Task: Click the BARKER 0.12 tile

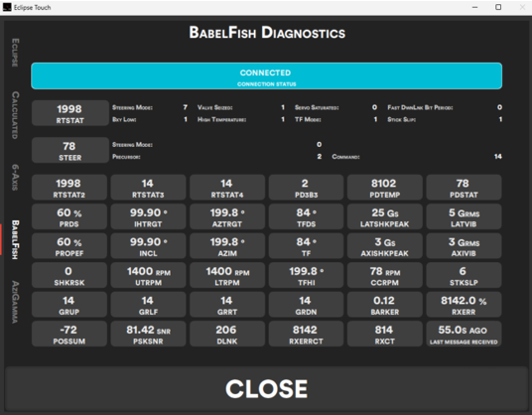Action: (385, 305)
